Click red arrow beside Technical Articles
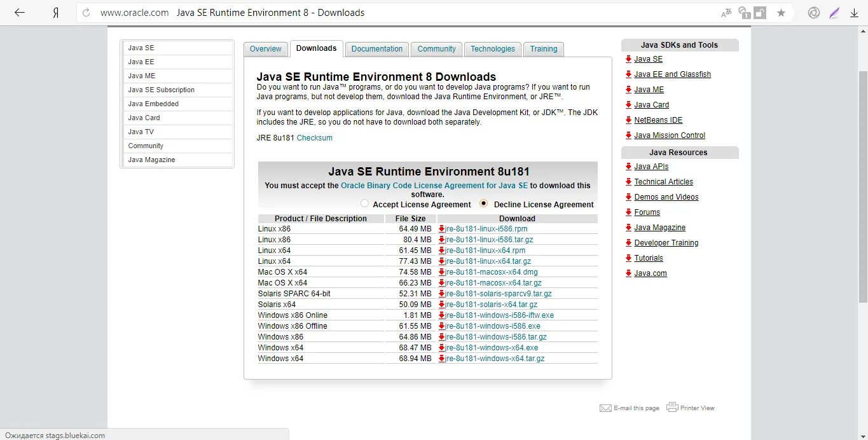Screen dimensions: 868x440 click(x=628, y=182)
